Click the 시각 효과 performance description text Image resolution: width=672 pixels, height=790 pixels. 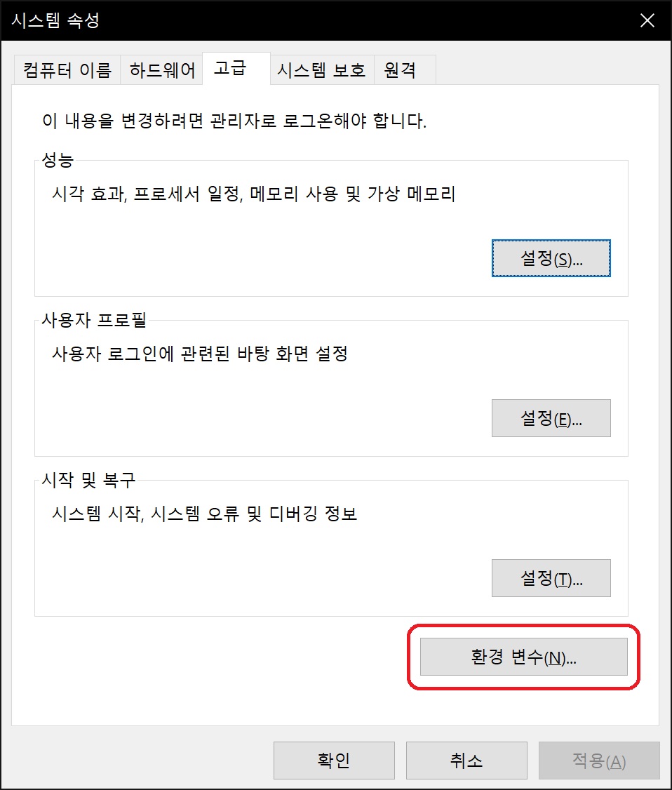click(x=253, y=194)
